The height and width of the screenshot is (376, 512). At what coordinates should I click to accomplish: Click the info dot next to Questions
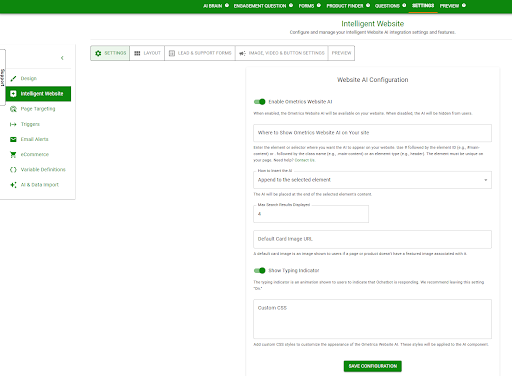coord(404,5)
